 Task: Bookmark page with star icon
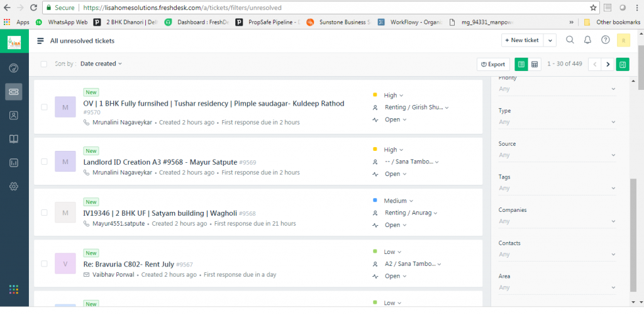(593, 8)
